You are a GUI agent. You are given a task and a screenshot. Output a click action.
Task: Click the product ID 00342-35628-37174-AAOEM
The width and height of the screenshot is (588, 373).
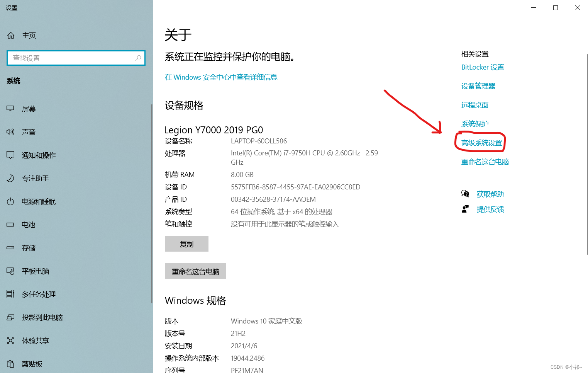pos(273,199)
